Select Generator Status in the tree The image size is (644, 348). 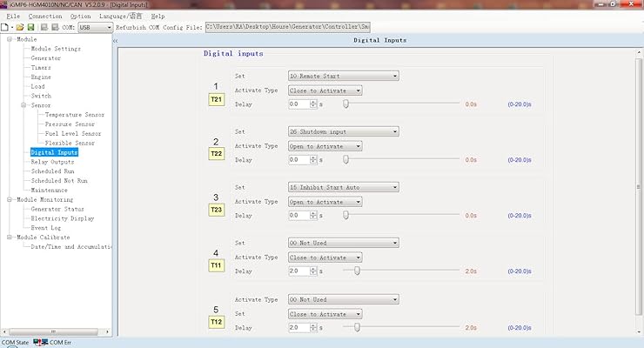(57, 210)
